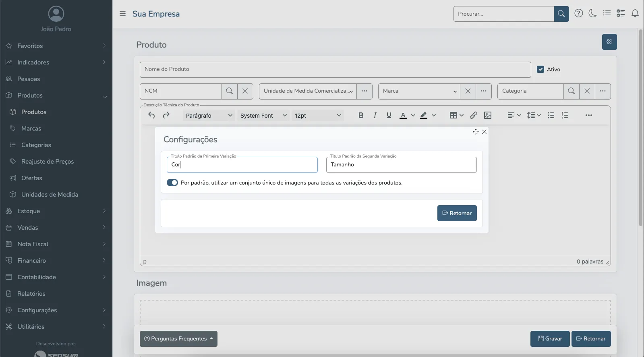Viewport: 644px width, 357px height.
Task: Open the text color picker arrow
Action: 413,115
